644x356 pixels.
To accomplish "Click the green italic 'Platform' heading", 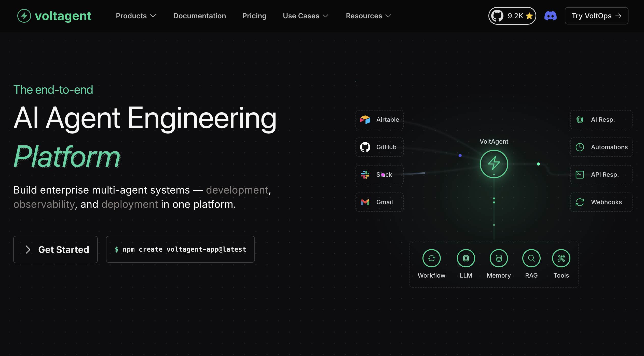I will pos(67,156).
